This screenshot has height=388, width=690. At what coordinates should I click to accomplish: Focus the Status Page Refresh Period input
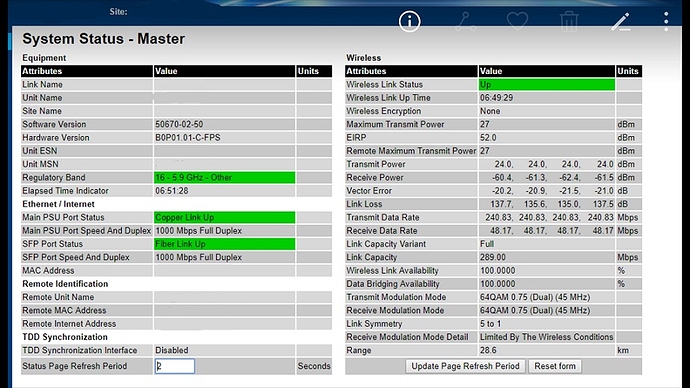point(175,366)
